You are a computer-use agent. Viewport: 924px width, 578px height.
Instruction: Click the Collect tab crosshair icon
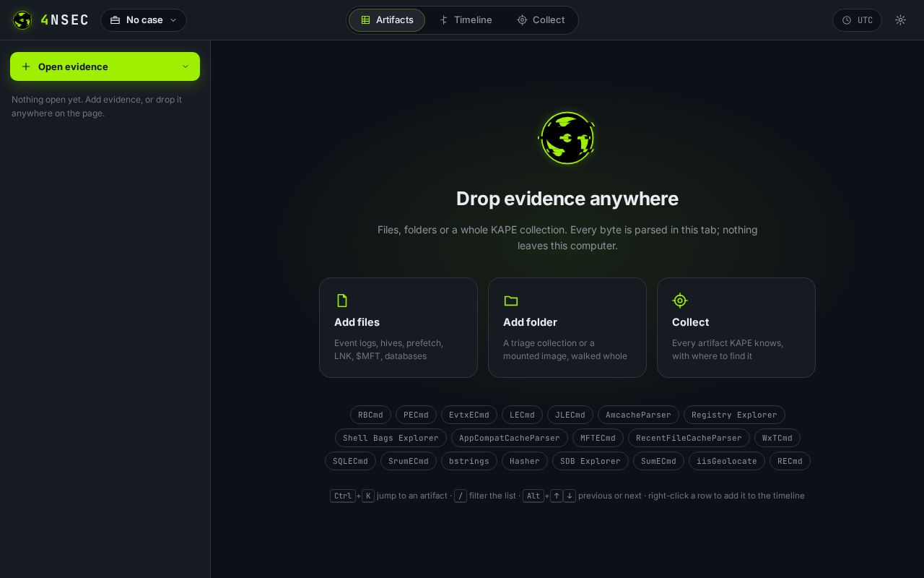522,20
